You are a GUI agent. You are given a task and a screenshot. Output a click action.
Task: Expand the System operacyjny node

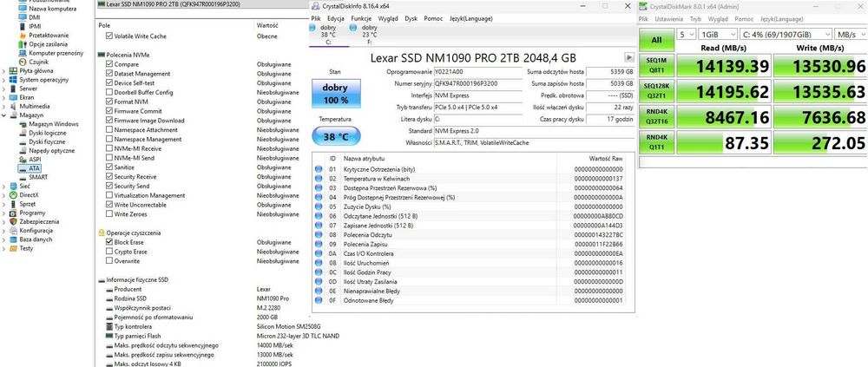tap(3, 80)
